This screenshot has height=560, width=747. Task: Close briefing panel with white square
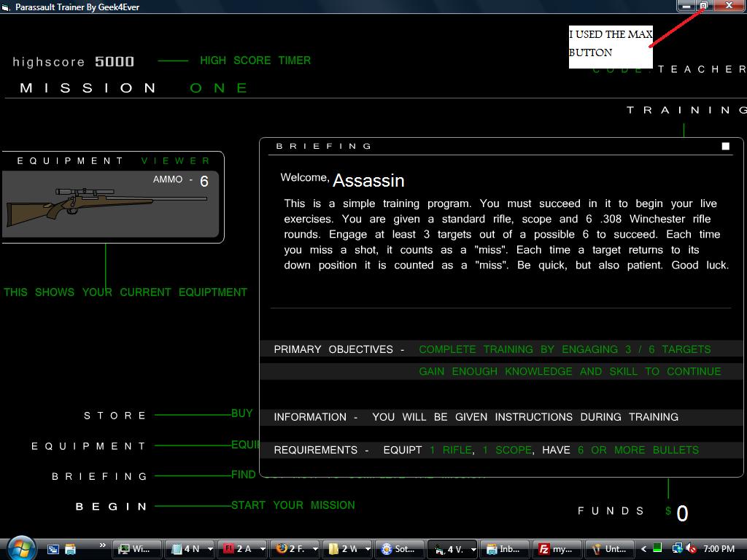point(725,147)
